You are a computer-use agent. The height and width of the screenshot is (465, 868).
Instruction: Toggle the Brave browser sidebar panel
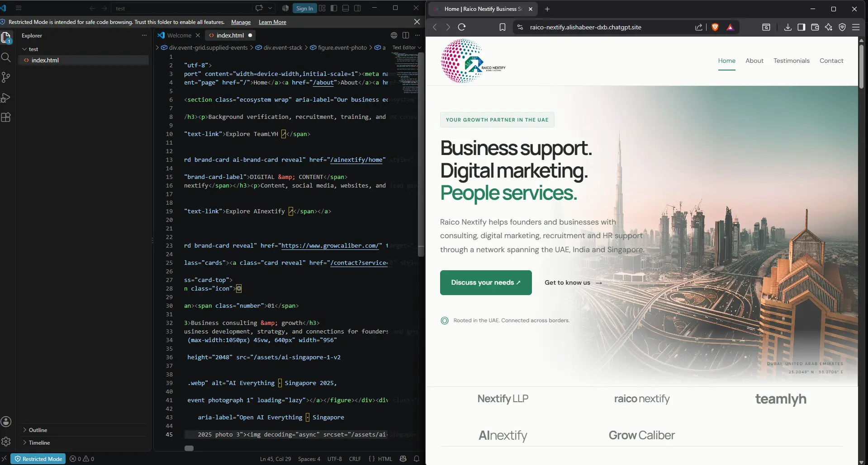click(802, 27)
